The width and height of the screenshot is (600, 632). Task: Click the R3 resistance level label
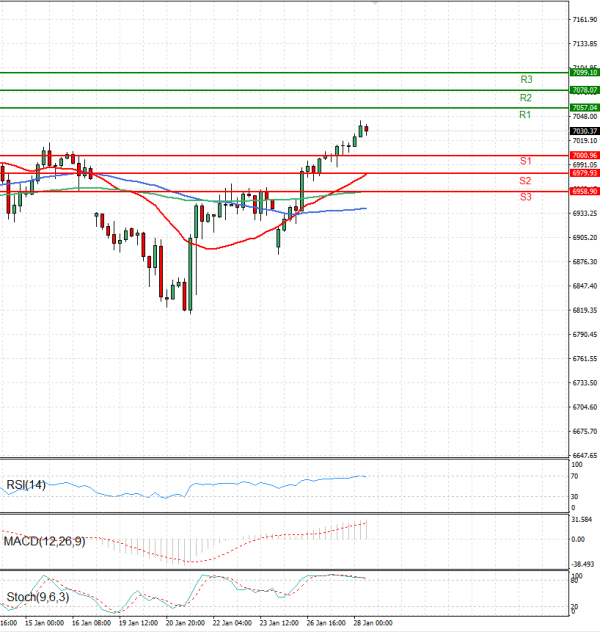click(526, 79)
